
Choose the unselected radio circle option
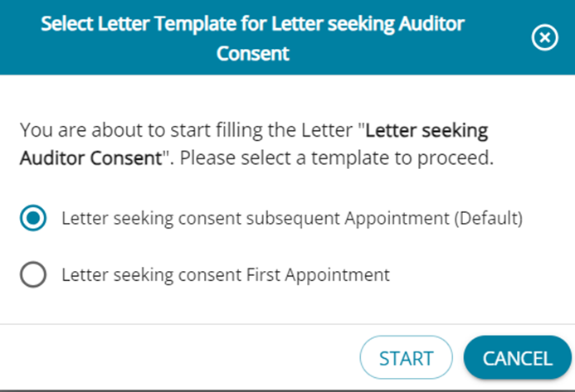[33, 275]
